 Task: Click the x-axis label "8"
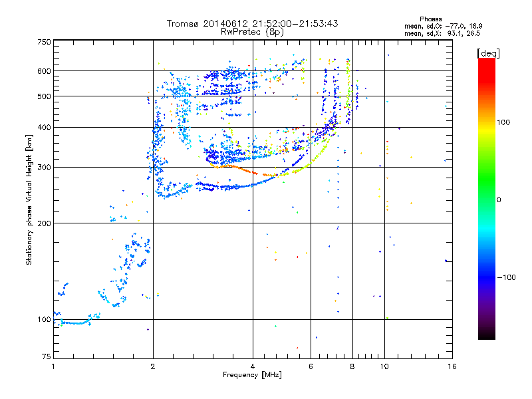(352, 366)
